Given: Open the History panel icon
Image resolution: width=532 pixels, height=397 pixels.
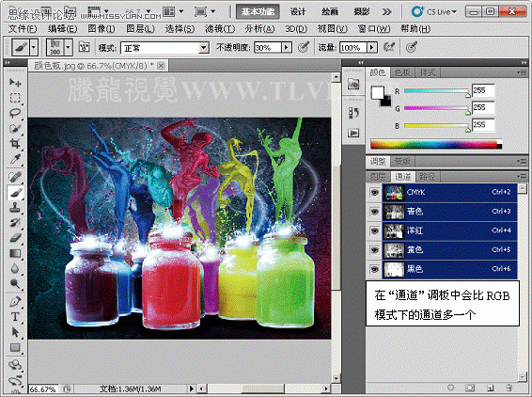Looking at the screenshot, I should 353,113.
